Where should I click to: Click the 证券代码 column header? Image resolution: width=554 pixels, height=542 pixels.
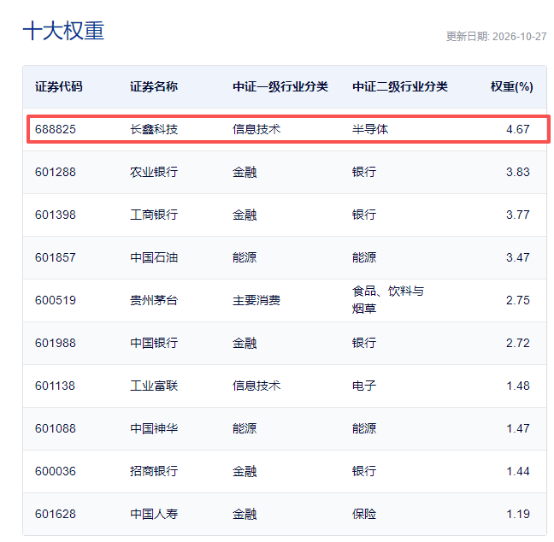point(59,87)
